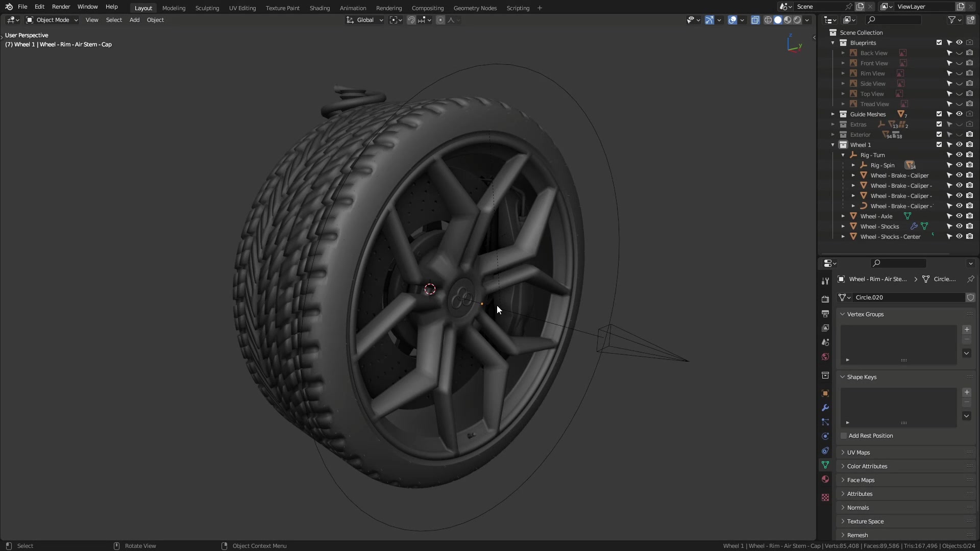This screenshot has width=980, height=551.
Task: Select Back View in the outliner
Action: tap(874, 53)
